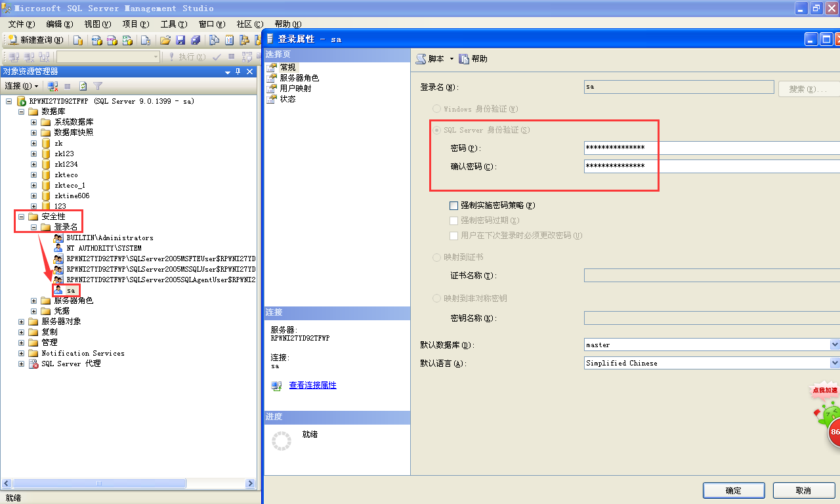
Task: Select the 服务器角色 page in dialog
Action: [x=299, y=78]
